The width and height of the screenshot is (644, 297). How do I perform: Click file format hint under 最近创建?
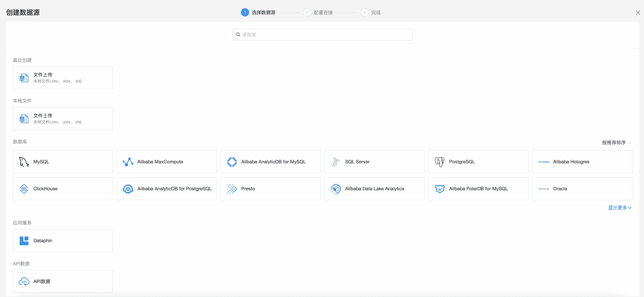[x=58, y=81]
